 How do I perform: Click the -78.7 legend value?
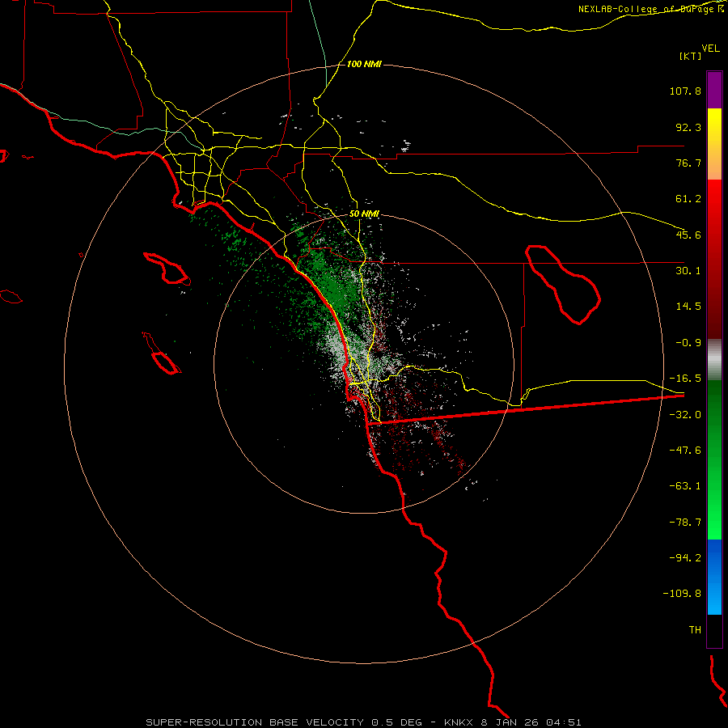(x=685, y=523)
